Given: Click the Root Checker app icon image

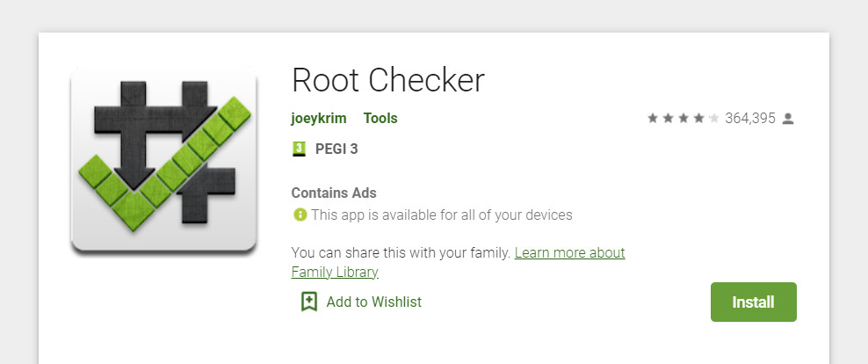Looking at the screenshot, I should (x=164, y=161).
